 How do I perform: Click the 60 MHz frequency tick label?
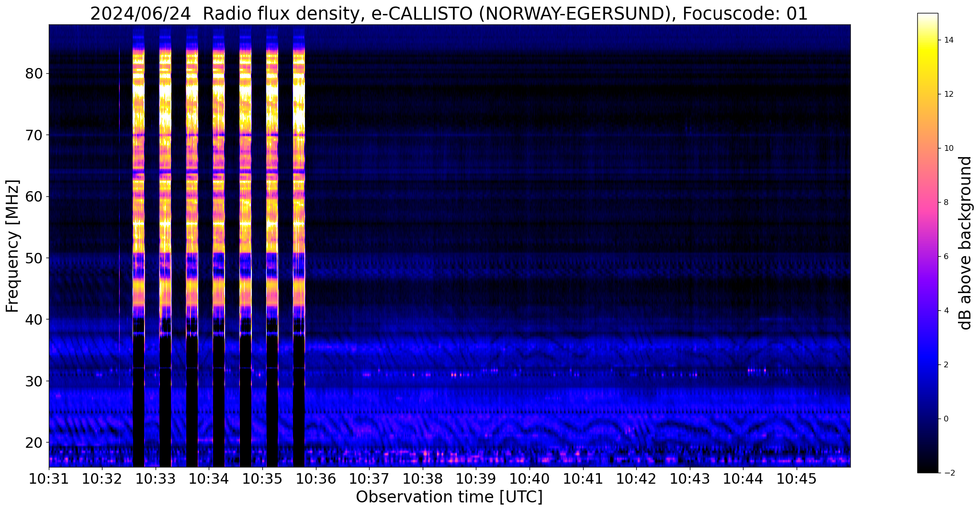point(34,196)
